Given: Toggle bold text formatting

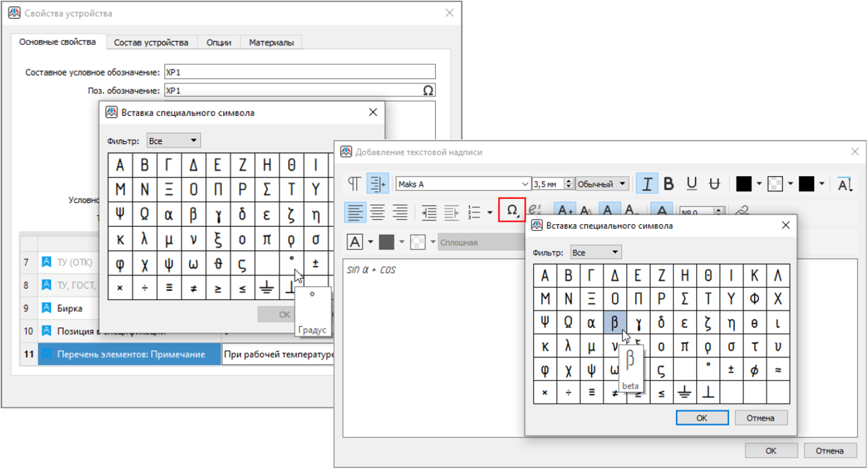Looking at the screenshot, I should pos(669,184).
